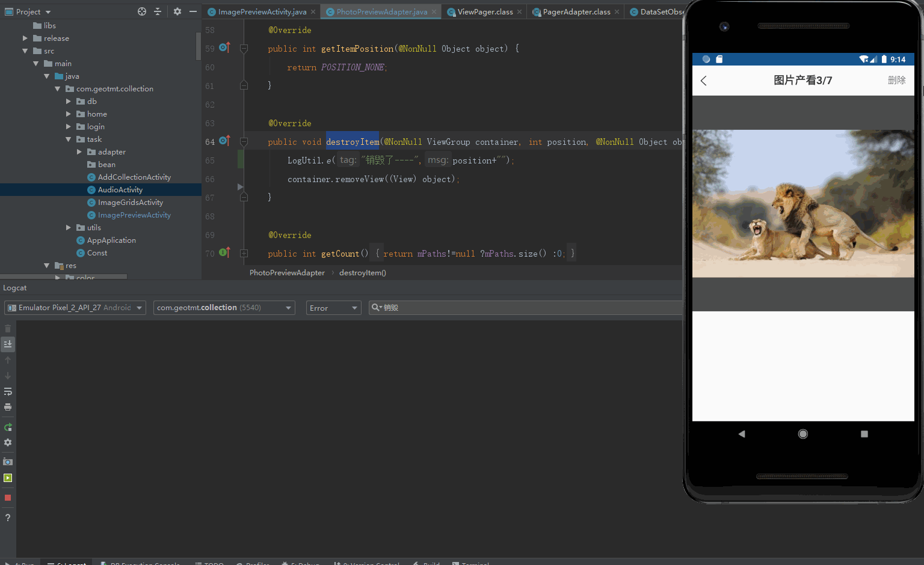This screenshot has height=565, width=924.
Task: Click implements gutter icon on line 70
Action: coord(224,252)
